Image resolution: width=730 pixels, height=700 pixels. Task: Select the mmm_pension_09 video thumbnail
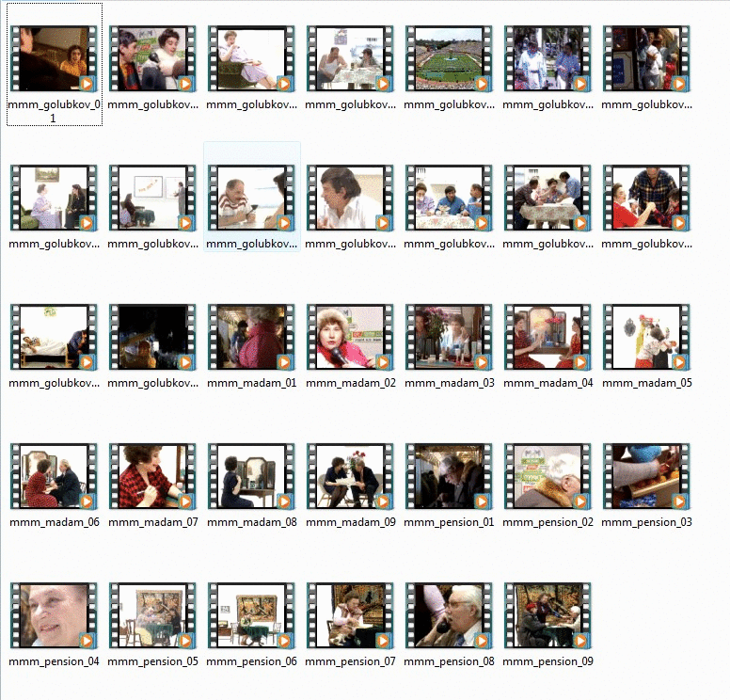(x=547, y=615)
